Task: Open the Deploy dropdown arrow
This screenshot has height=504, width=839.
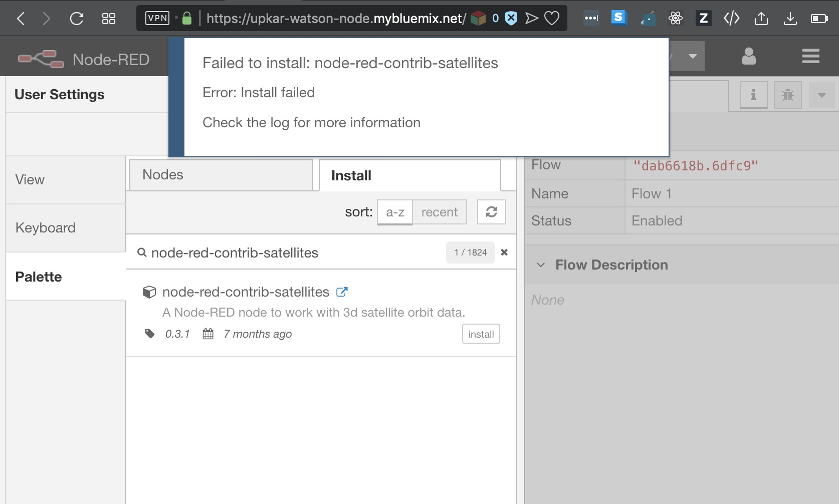Action: pyautogui.click(x=693, y=56)
